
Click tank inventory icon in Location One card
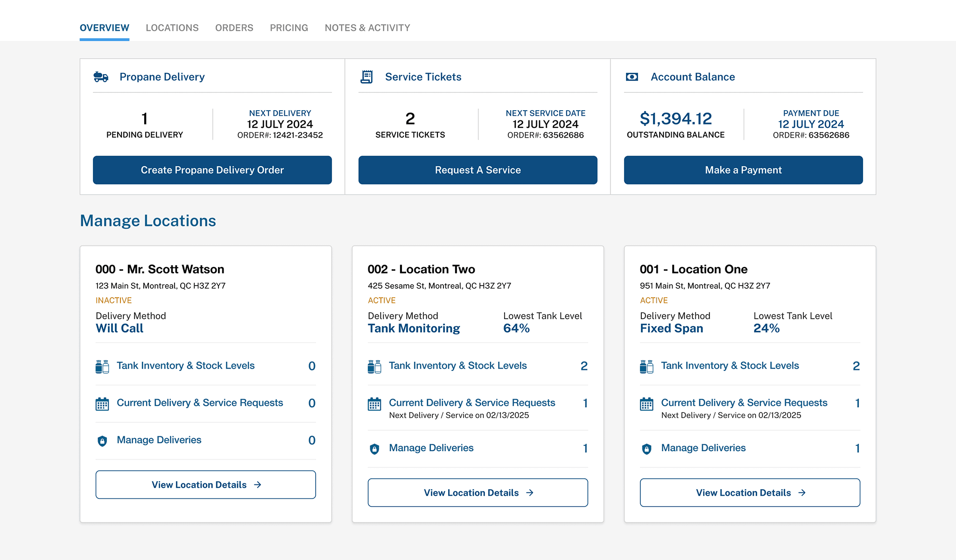tap(647, 367)
